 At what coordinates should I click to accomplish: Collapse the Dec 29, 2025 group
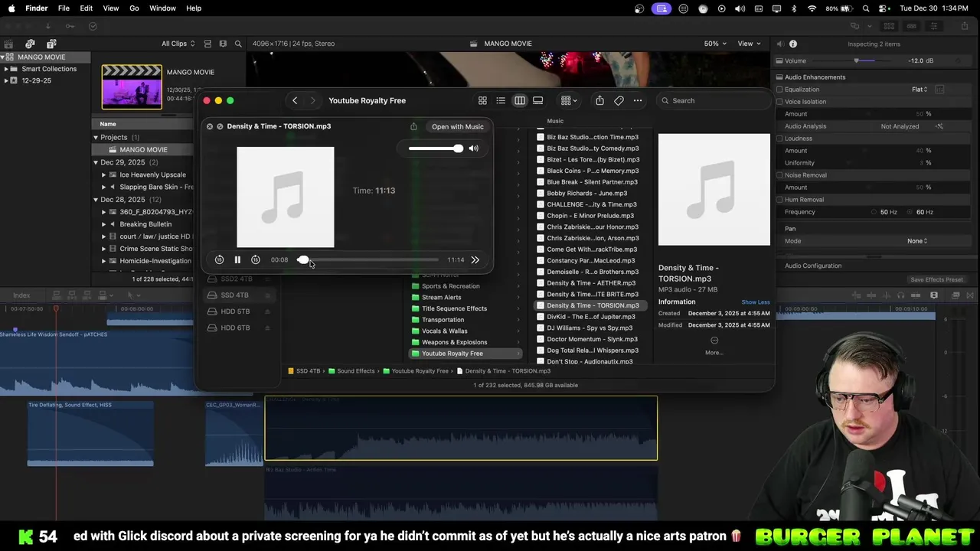click(x=96, y=162)
